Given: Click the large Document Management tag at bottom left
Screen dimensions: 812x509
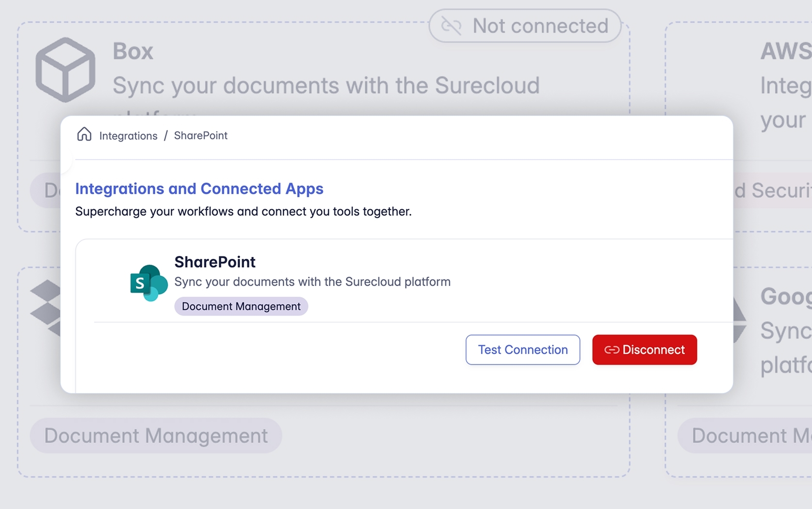Looking at the screenshot, I should coord(156,435).
